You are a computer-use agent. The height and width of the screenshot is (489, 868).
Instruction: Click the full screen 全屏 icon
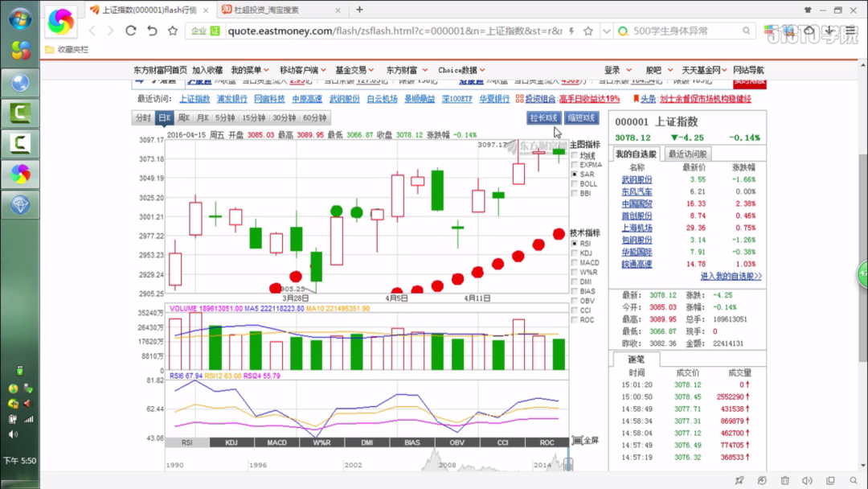click(x=586, y=440)
